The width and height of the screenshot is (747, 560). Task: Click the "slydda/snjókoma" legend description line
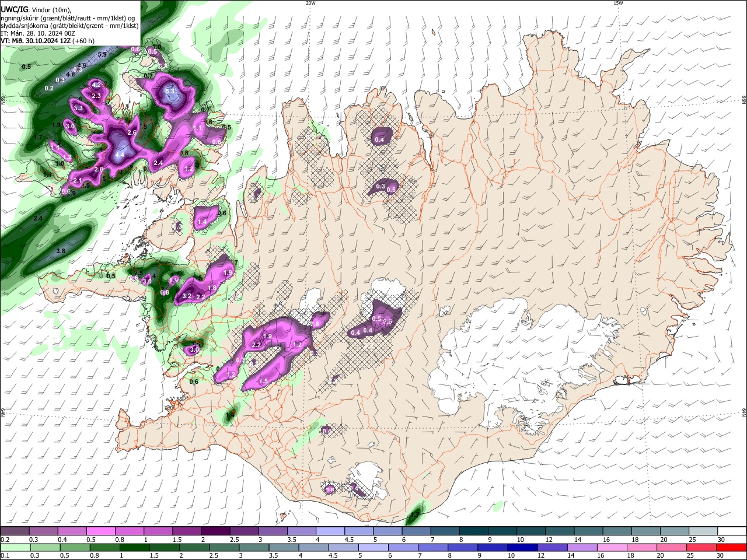(x=70, y=26)
